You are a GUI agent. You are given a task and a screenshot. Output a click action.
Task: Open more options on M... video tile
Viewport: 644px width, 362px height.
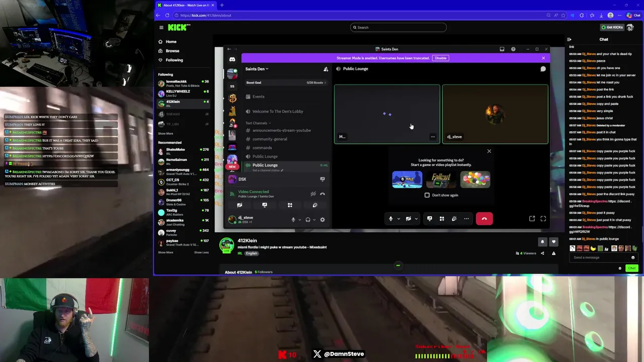point(433,137)
